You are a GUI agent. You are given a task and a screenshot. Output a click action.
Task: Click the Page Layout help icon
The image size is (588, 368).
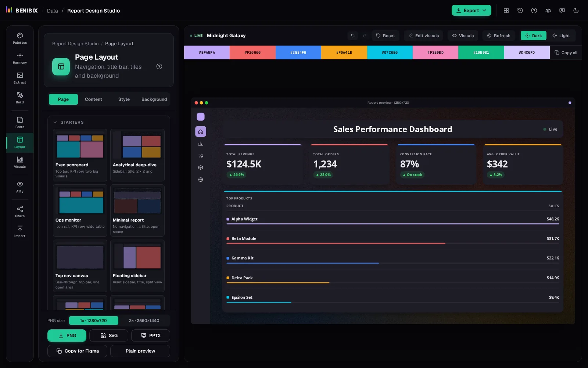pyautogui.click(x=159, y=67)
